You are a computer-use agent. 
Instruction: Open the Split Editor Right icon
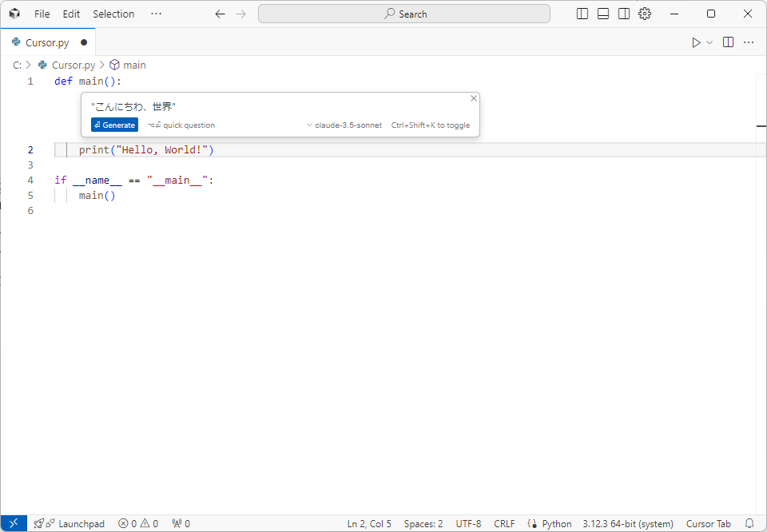pos(728,42)
